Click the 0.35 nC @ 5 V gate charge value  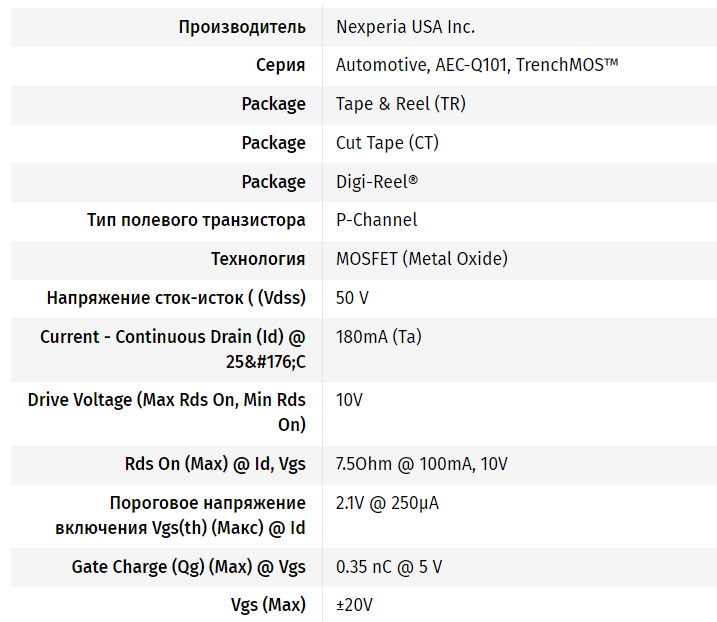(x=389, y=567)
